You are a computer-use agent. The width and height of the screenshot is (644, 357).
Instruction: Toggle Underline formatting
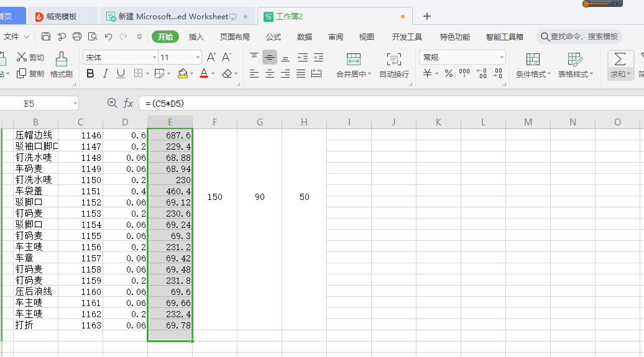121,73
